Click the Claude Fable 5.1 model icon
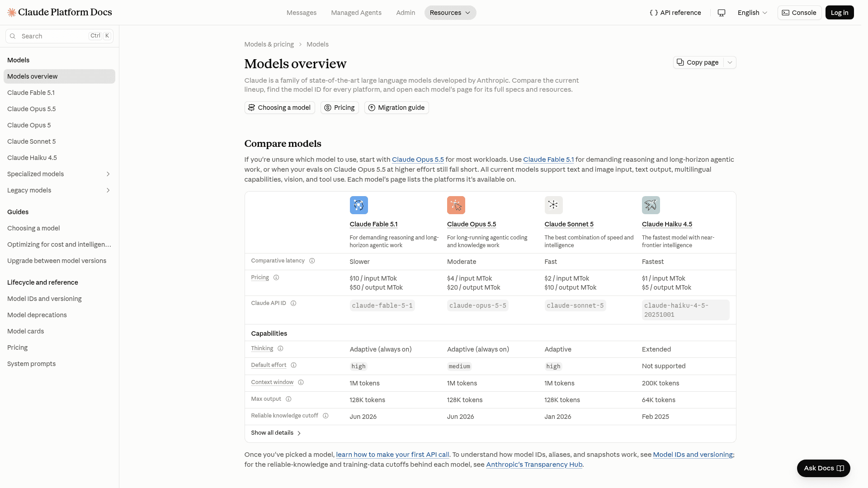The height and width of the screenshot is (488, 868). [x=359, y=205]
